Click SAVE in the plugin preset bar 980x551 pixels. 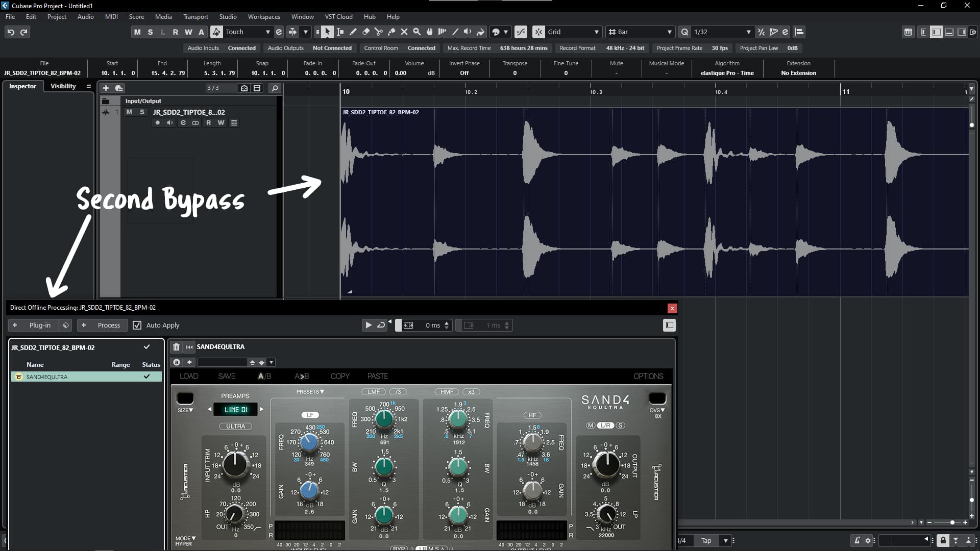227,377
